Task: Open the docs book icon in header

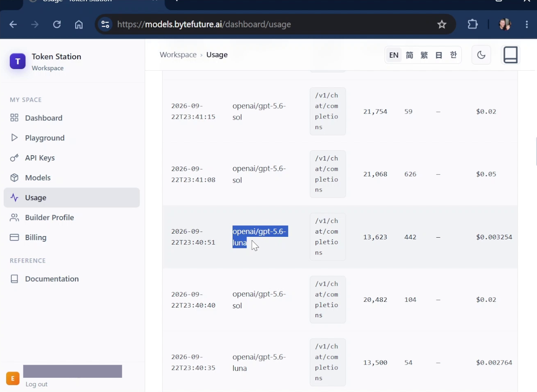Action: 510,55
